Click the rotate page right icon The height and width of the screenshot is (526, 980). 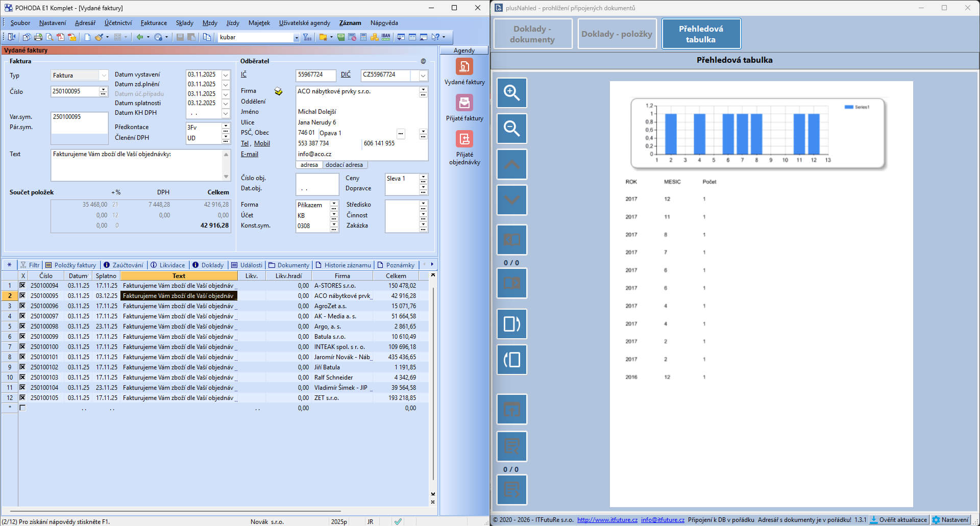tap(511, 324)
